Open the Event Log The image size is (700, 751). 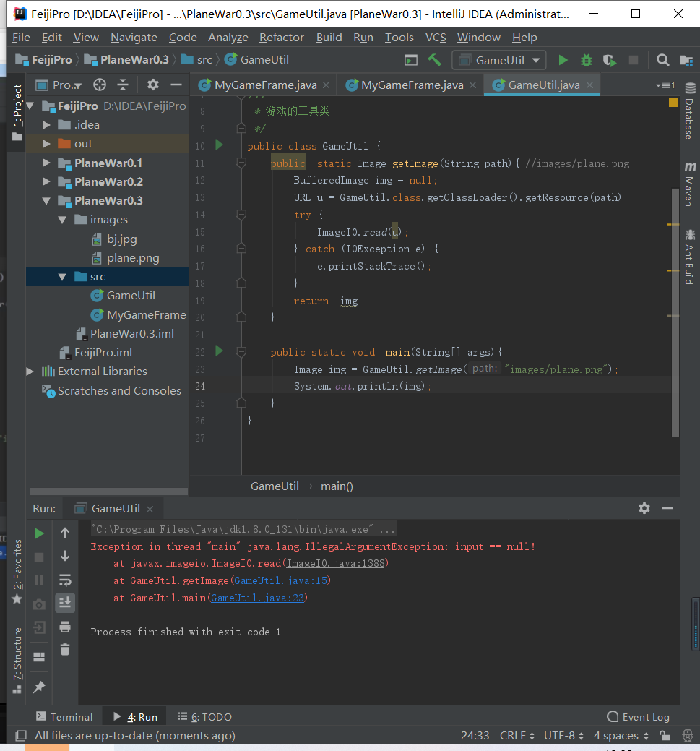[638, 716]
